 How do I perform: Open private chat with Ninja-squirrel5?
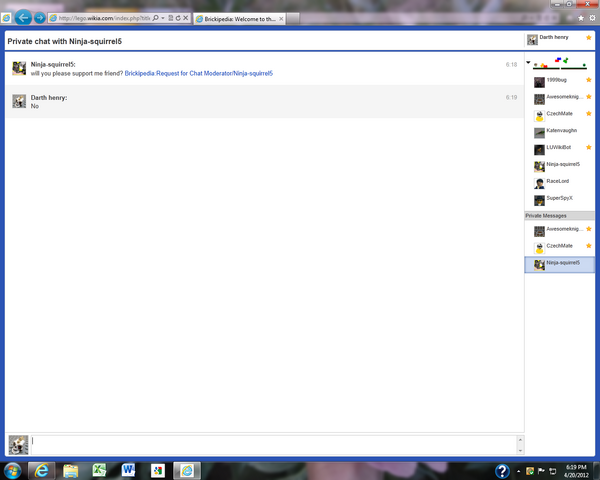tap(559, 264)
